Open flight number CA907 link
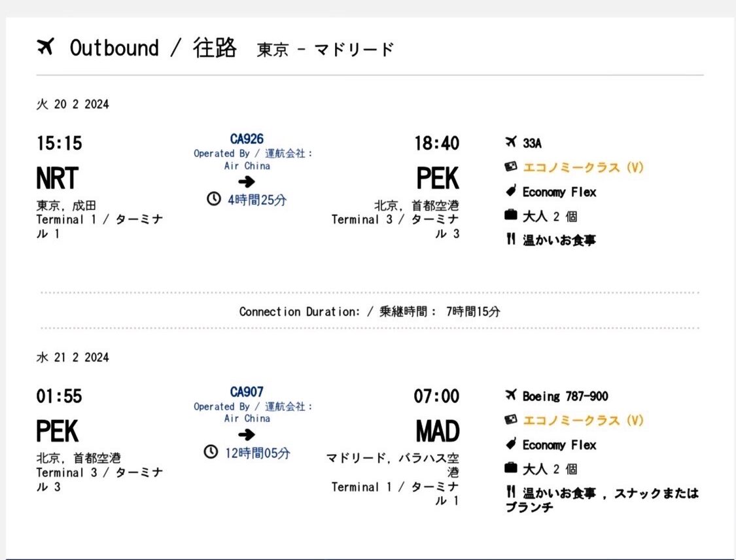736x560 pixels. [247, 392]
